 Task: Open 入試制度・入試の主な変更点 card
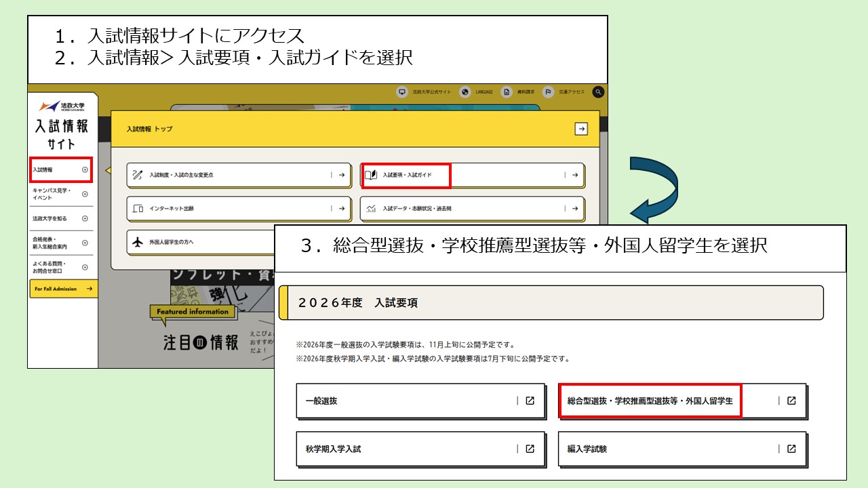click(x=239, y=175)
